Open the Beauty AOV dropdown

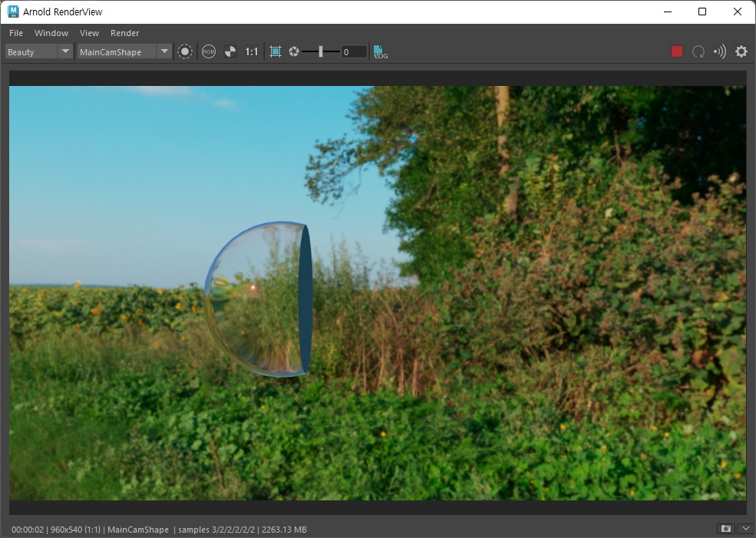[39, 51]
